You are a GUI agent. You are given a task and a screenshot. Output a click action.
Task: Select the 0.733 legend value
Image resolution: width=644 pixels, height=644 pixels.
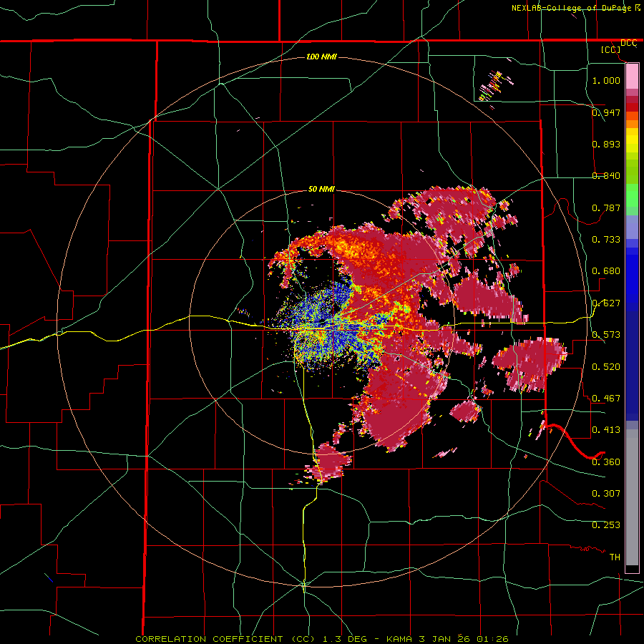pos(606,239)
